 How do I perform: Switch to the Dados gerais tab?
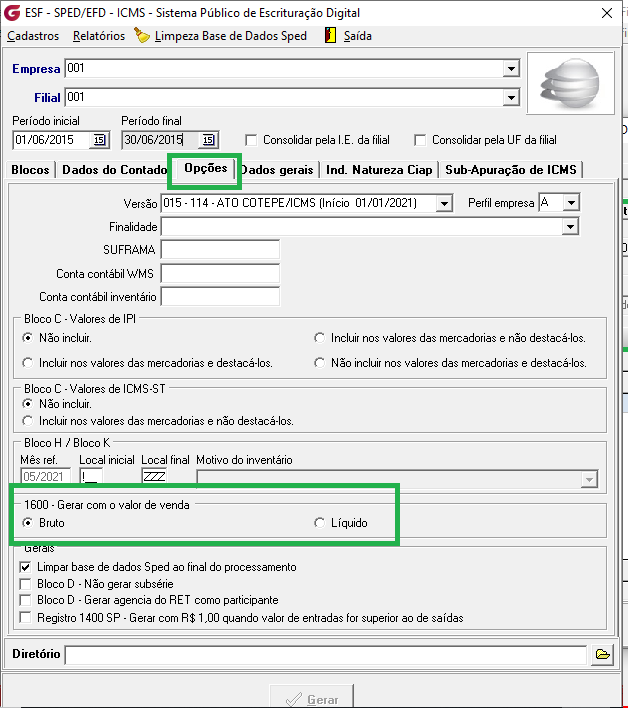tap(277, 170)
